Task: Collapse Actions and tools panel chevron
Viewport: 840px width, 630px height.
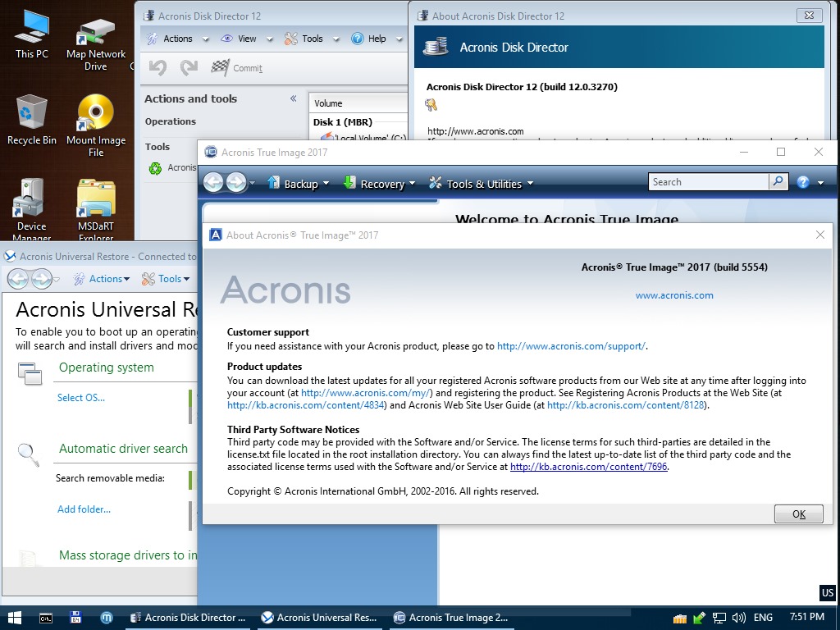Action: (x=293, y=98)
